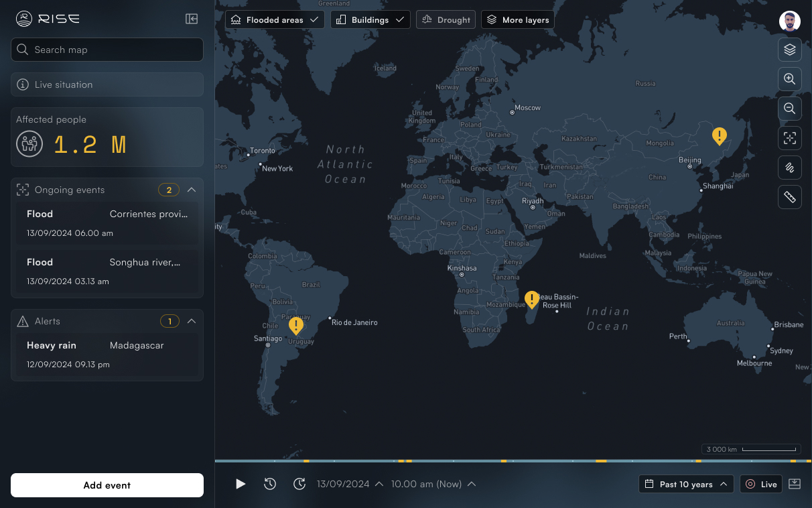This screenshot has height=508, width=812.
Task: Switch to Live mode
Action: [760, 483]
